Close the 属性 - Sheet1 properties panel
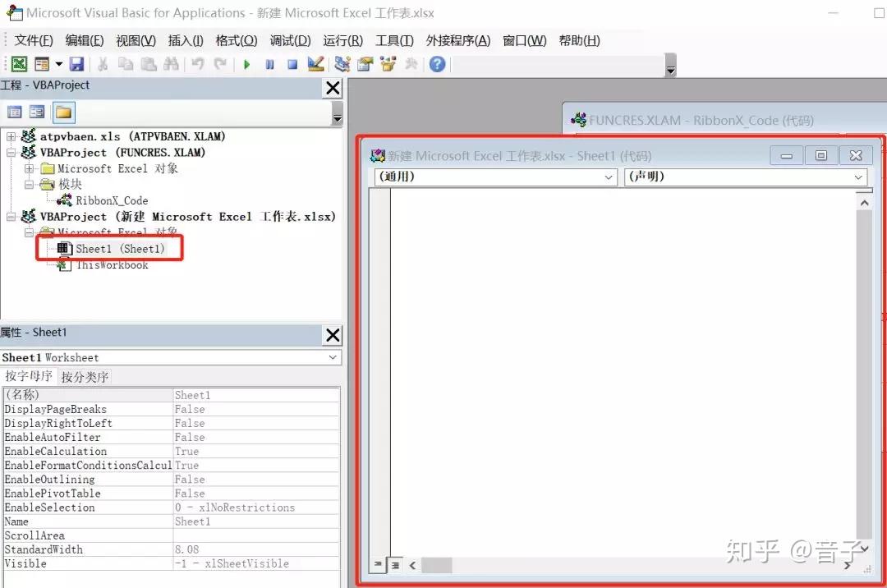The width and height of the screenshot is (887, 588). [x=333, y=335]
